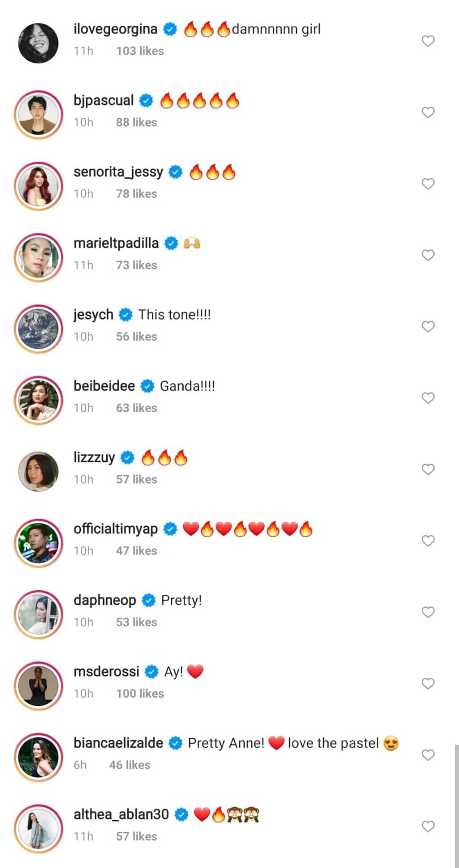Heart the comment from marieltpadilla
Screen dimensions: 459x868
pyautogui.click(x=428, y=255)
